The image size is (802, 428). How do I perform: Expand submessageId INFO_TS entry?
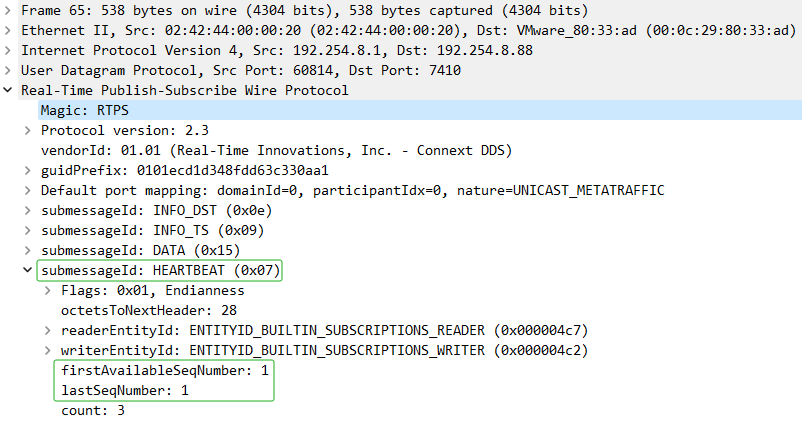[x=28, y=230]
